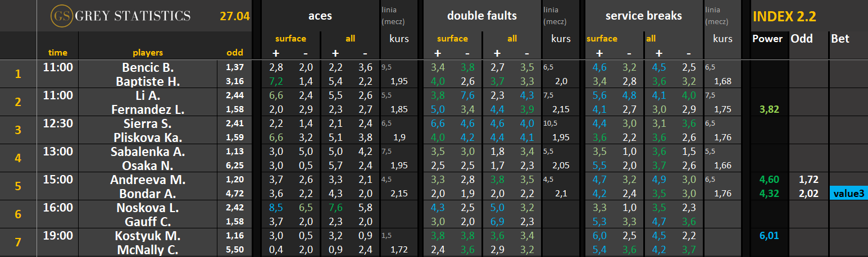Select the service breaks header
The height and width of the screenshot is (257, 868).
(643, 16)
